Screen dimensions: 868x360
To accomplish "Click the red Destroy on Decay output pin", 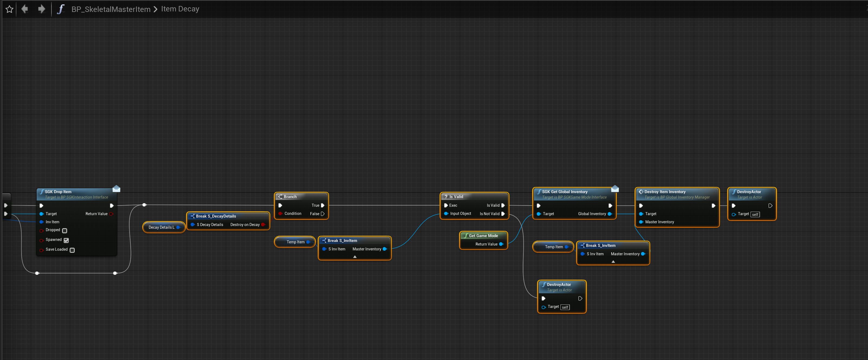I will (263, 225).
